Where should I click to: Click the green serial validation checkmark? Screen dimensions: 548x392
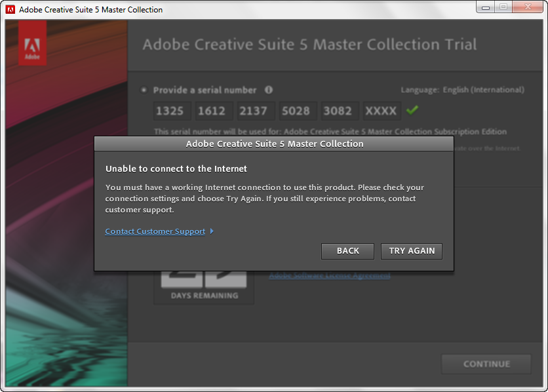[x=412, y=110]
